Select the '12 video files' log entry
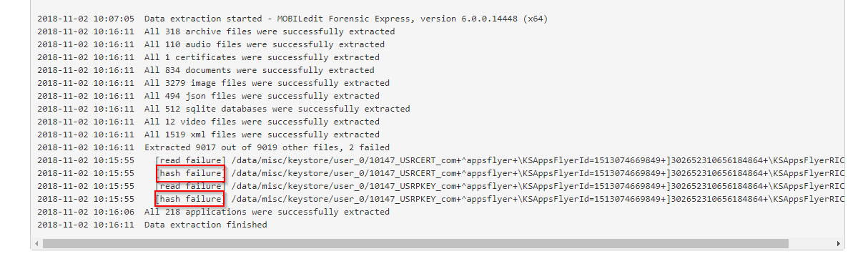The width and height of the screenshot is (868, 259). (208, 122)
